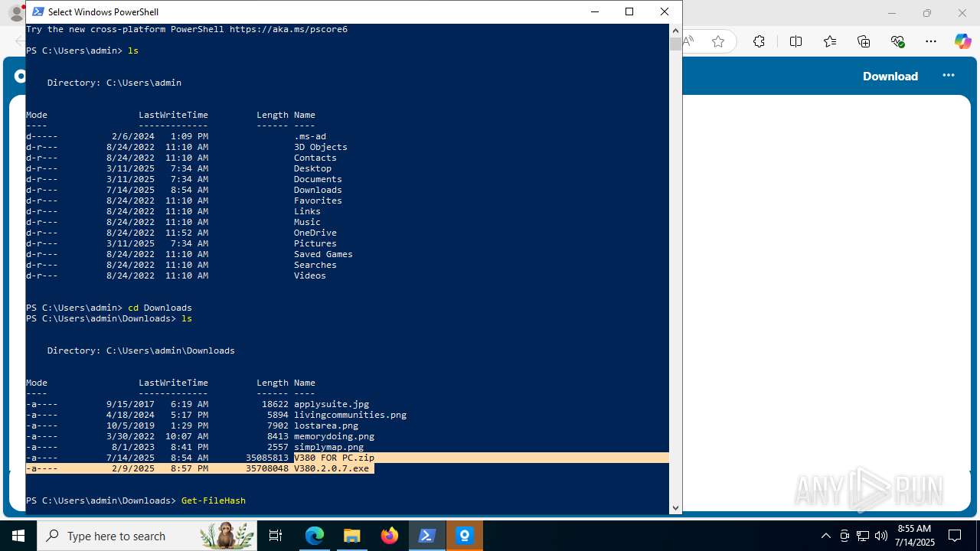Open Edge browser essentials icon
Viewport: 980px width, 551px height.
click(898, 42)
